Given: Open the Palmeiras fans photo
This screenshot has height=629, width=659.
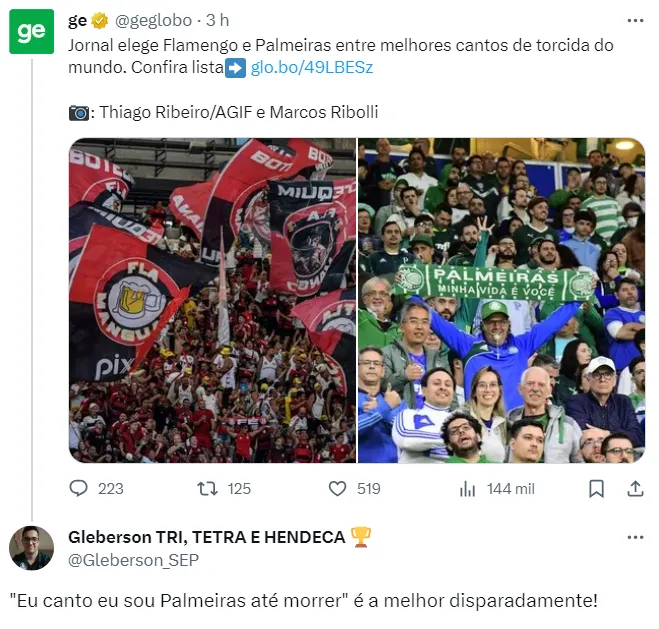Looking at the screenshot, I should point(501,300).
